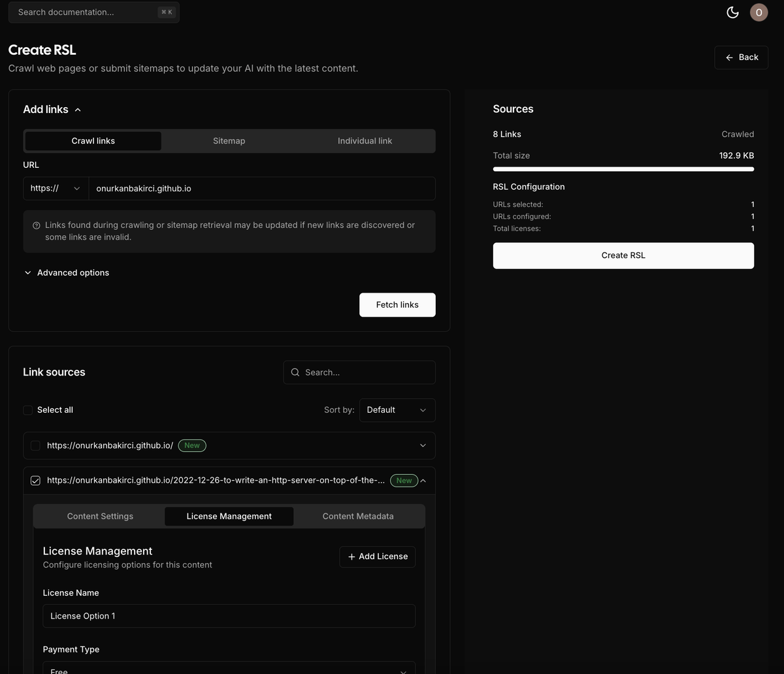784x674 pixels.
Task: Open the Sort by Default dropdown
Action: pyautogui.click(x=397, y=409)
